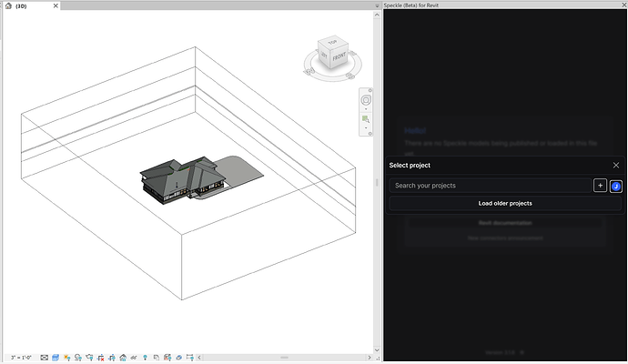The width and height of the screenshot is (628, 364).
Task: Close the Select project dialog
Action: pyautogui.click(x=616, y=165)
